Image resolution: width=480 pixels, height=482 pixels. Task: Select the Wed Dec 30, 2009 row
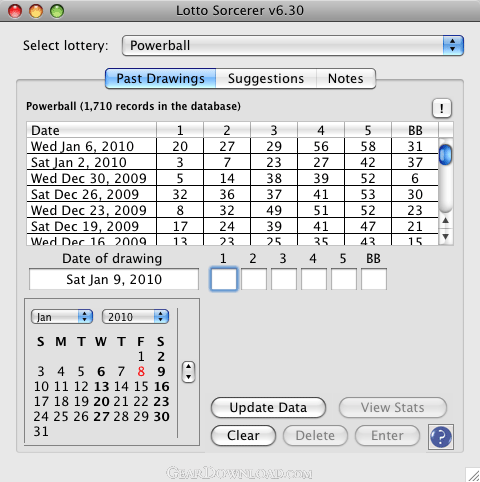pyautogui.click(x=232, y=178)
